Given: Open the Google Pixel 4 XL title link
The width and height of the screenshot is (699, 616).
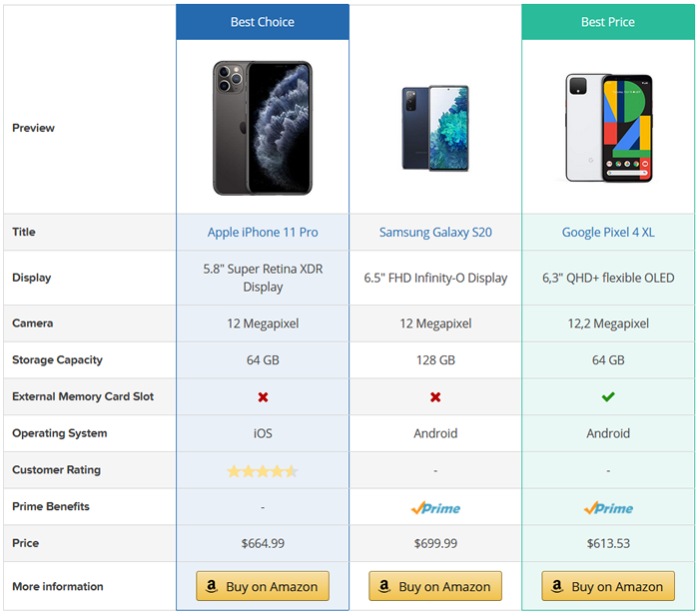Looking at the screenshot, I should coord(608,233).
